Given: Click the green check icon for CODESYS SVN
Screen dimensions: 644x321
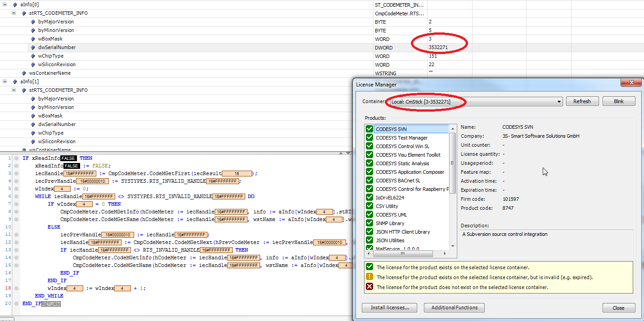Looking at the screenshot, I should 369,129.
